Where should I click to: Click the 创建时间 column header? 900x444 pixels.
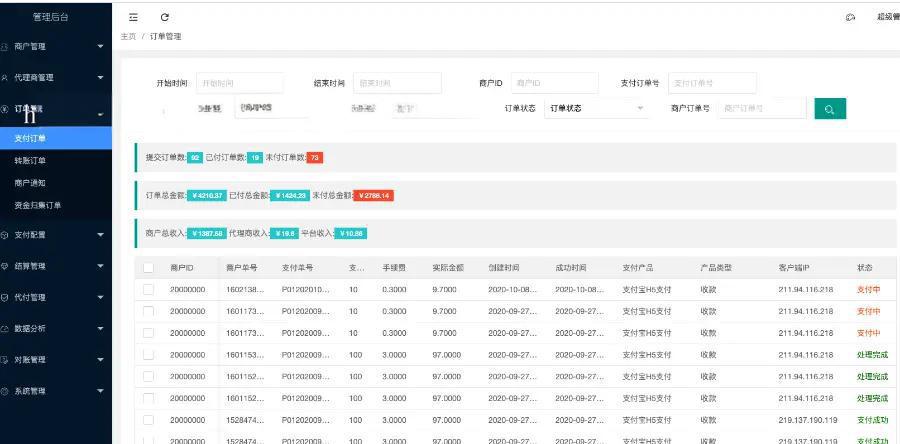[x=504, y=268]
